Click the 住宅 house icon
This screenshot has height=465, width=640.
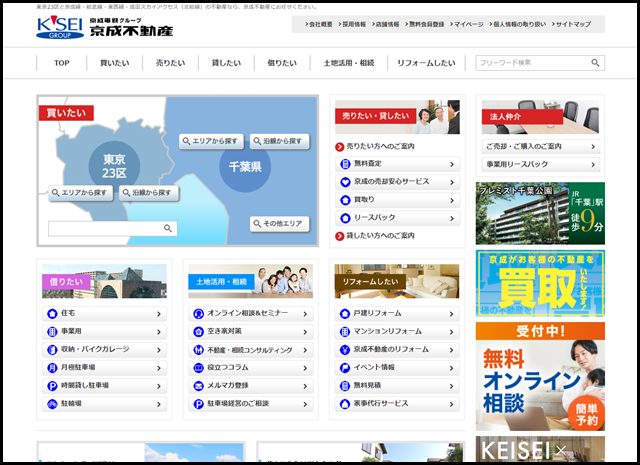click(52, 314)
